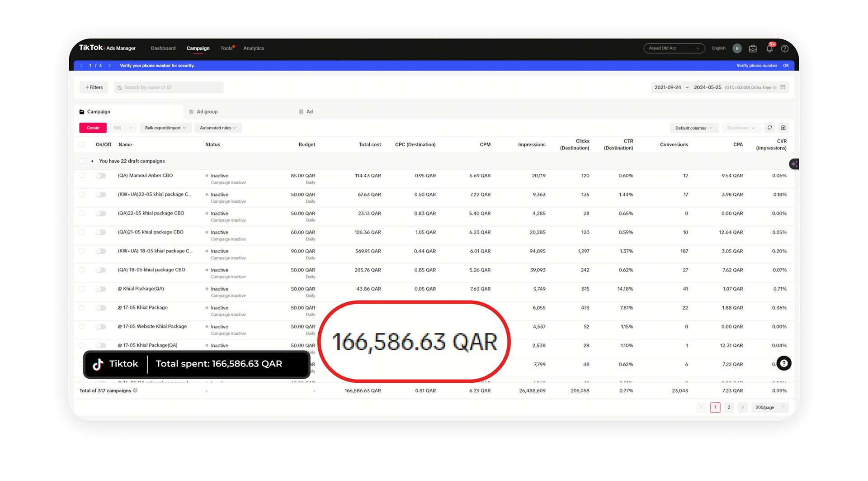The width and height of the screenshot is (868, 481).
Task: Click the Search by name or ID field
Action: [169, 87]
